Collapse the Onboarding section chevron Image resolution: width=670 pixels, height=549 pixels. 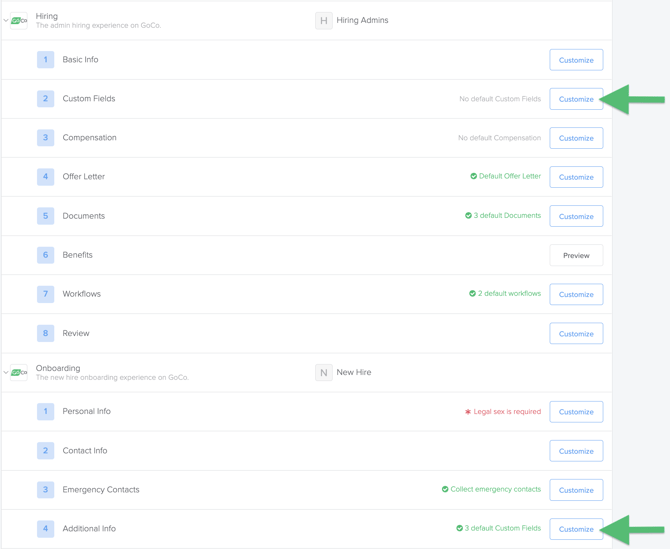tap(6, 372)
